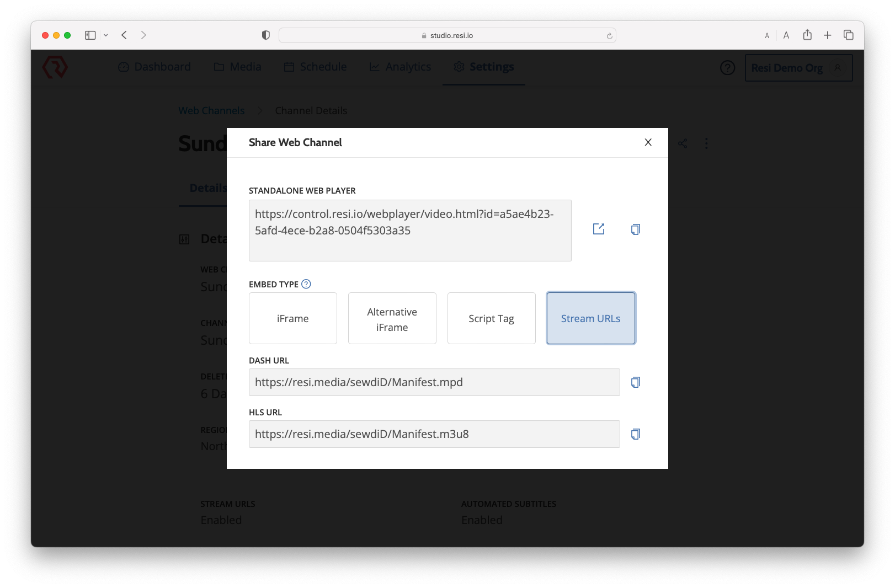Screen dimensions: 895x588
Task: Click Safari's share icon in toolbar
Action: pos(807,35)
